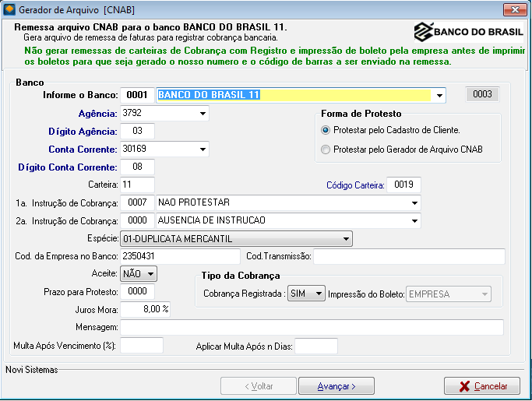Click the Voltar button
Image resolution: width=532 pixels, height=401 pixels.
pyautogui.click(x=259, y=386)
